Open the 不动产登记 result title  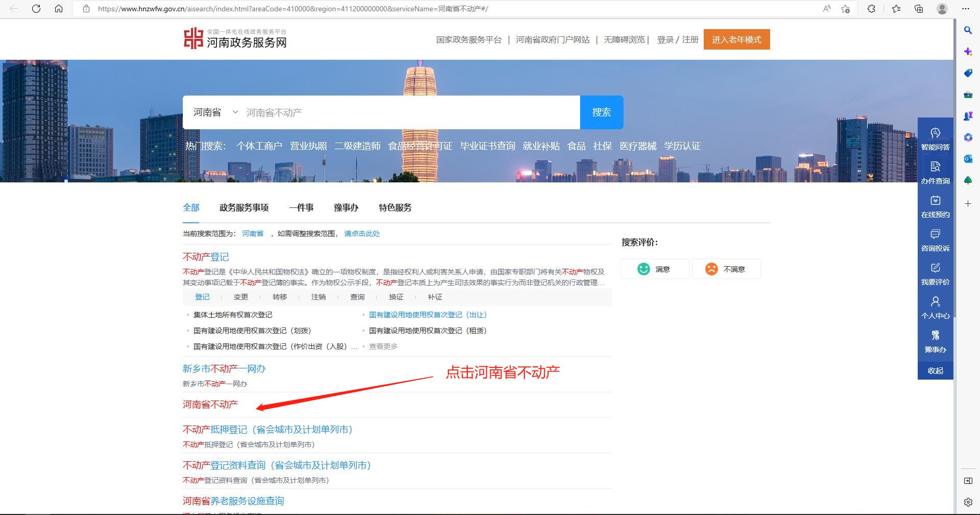tap(206, 257)
